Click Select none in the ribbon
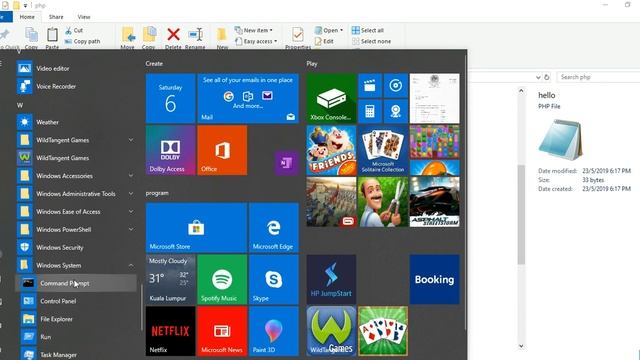 pyautogui.click(x=371, y=41)
